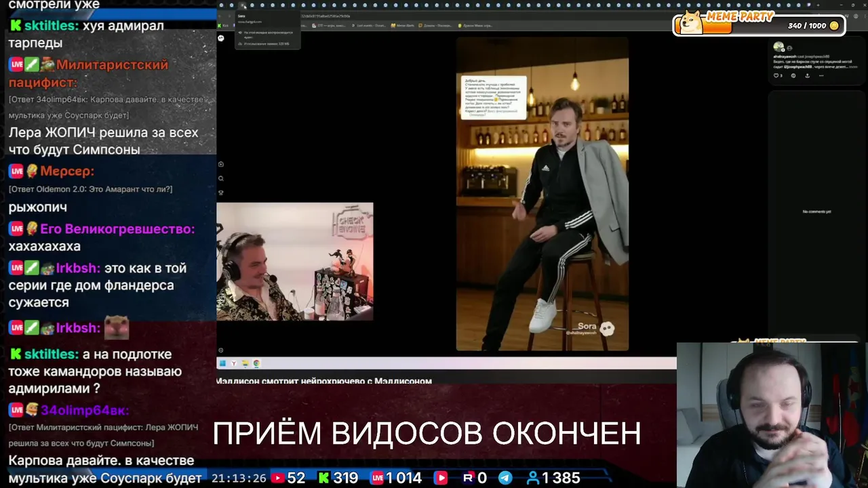Open the search icon in Sora's left sidebar

[x=221, y=178]
